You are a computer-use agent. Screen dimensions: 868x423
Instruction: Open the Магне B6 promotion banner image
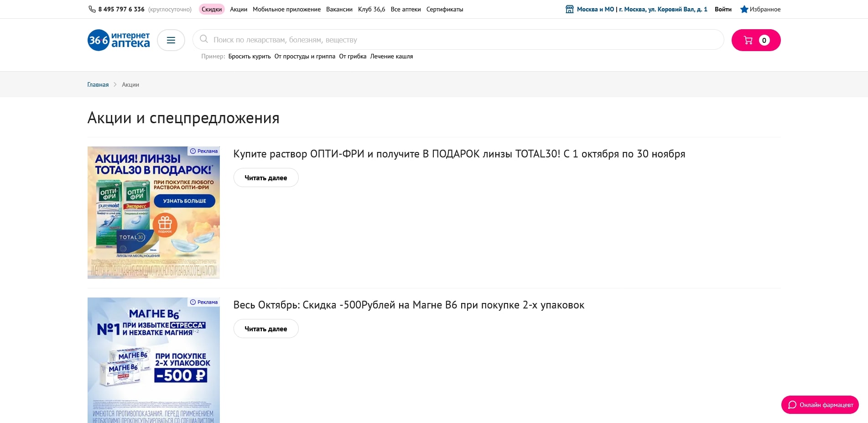tap(154, 360)
